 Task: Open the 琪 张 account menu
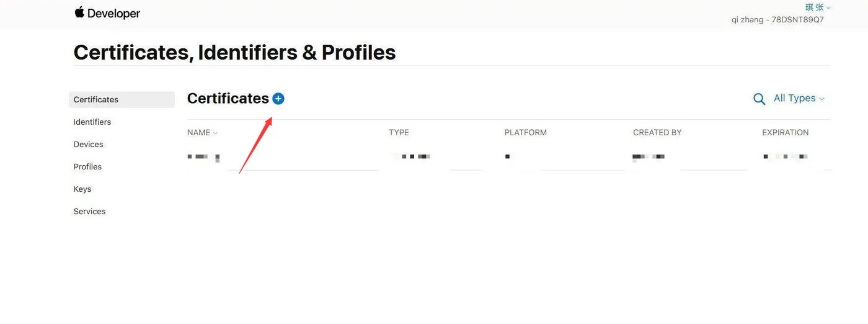[x=818, y=7]
